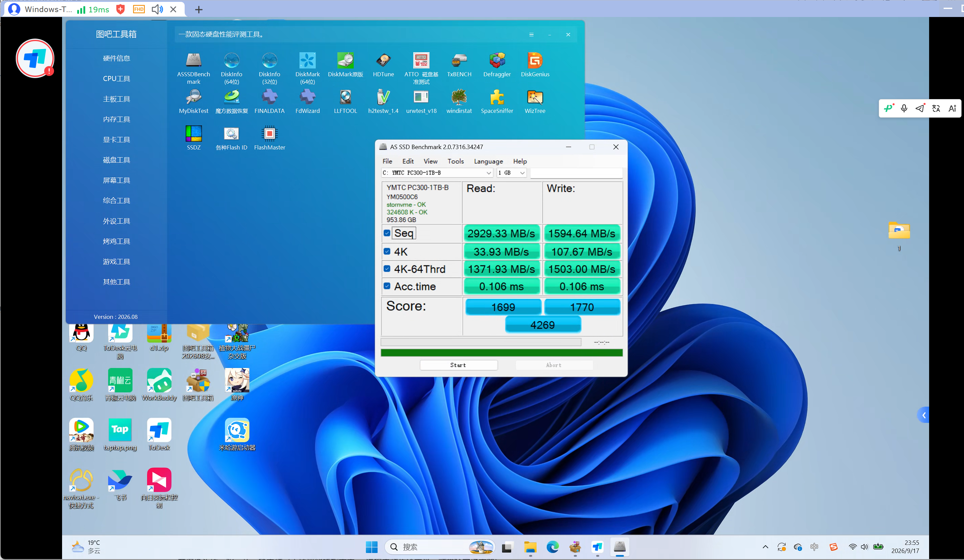
Task: Open the new remote tab plus button
Action: click(x=199, y=10)
